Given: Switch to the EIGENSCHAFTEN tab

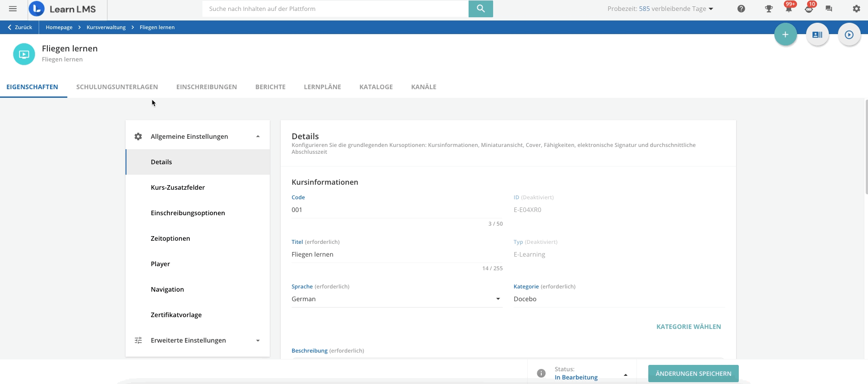Looking at the screenshot, I should [32, 87].
